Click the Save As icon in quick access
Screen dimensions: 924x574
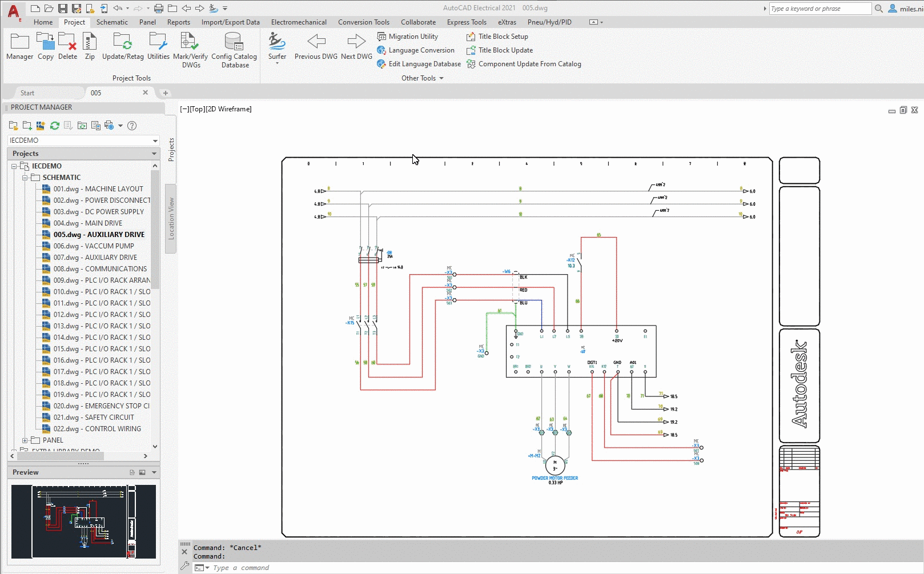pyautogui.click(x=77, y=8)
